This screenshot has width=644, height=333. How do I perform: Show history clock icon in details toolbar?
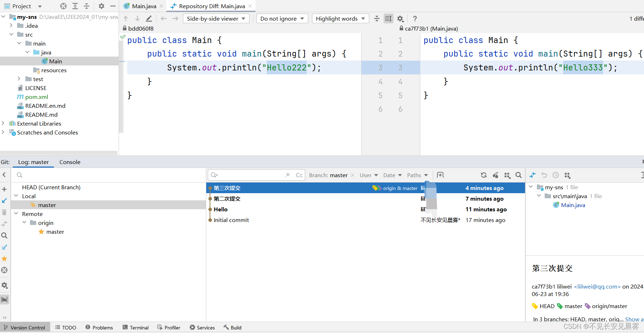(x=556, y=175)
